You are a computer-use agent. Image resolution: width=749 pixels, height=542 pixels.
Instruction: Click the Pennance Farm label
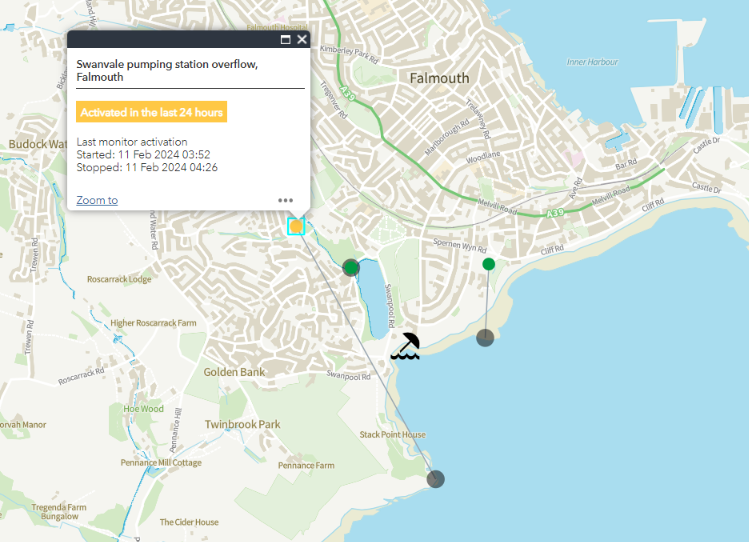(306, 465)
